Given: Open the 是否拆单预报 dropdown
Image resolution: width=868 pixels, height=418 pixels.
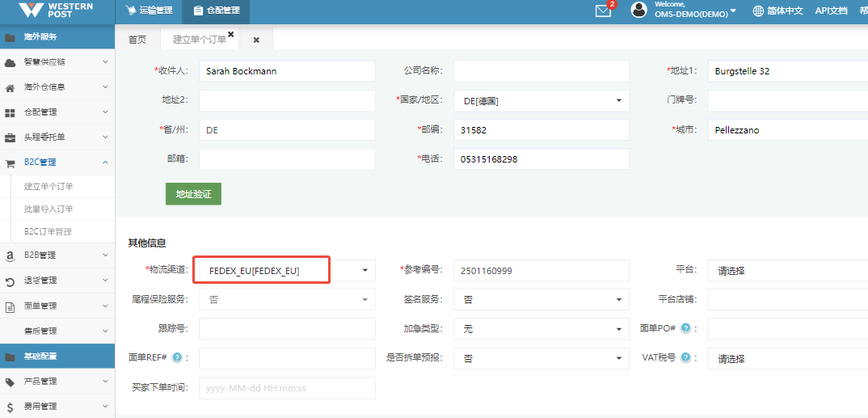Looking at the screenshot, I should (541, 358).
